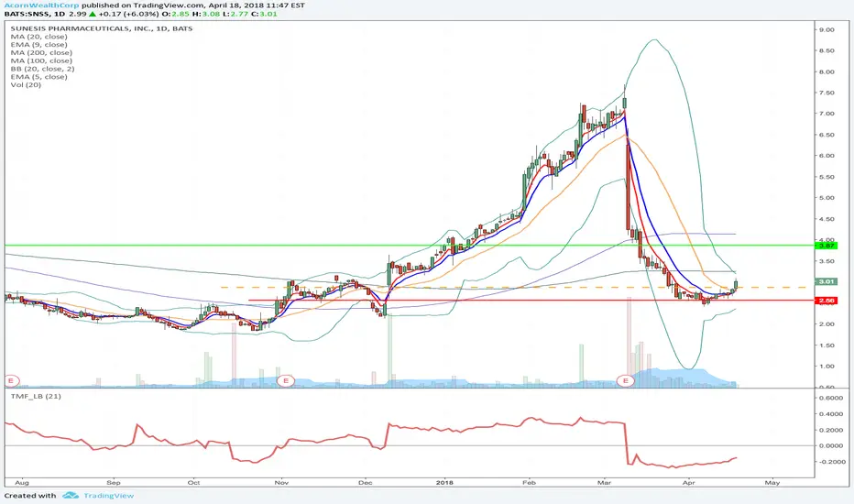Click the MA (100, close) indicator legend
854x504 pixels.
click(x=41, y=60)
